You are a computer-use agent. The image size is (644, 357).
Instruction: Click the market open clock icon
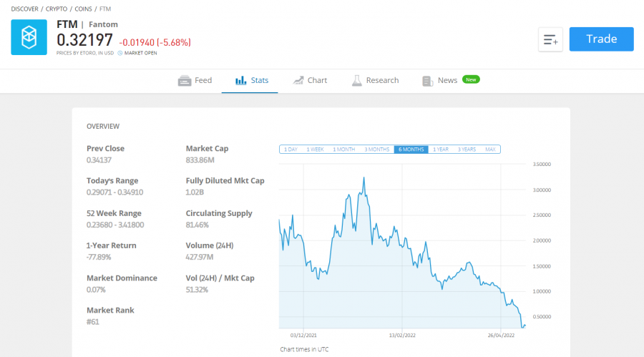tap(120, 53)
